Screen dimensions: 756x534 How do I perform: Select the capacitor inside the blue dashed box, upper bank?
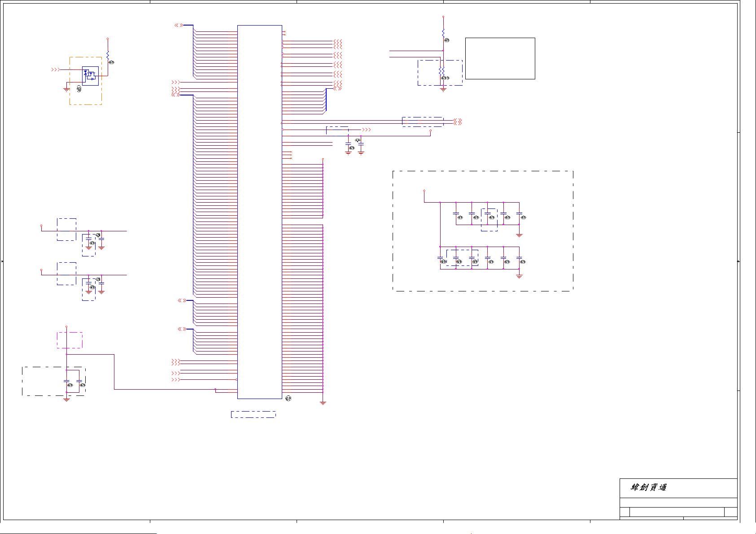pos(488,214)
